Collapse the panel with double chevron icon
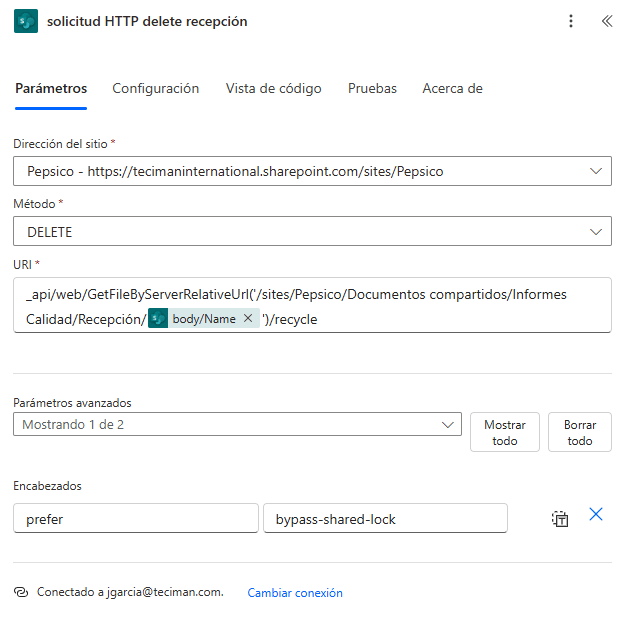Viewport: 622px width, 619px height. pyautogui.click(x=607, y=21)
